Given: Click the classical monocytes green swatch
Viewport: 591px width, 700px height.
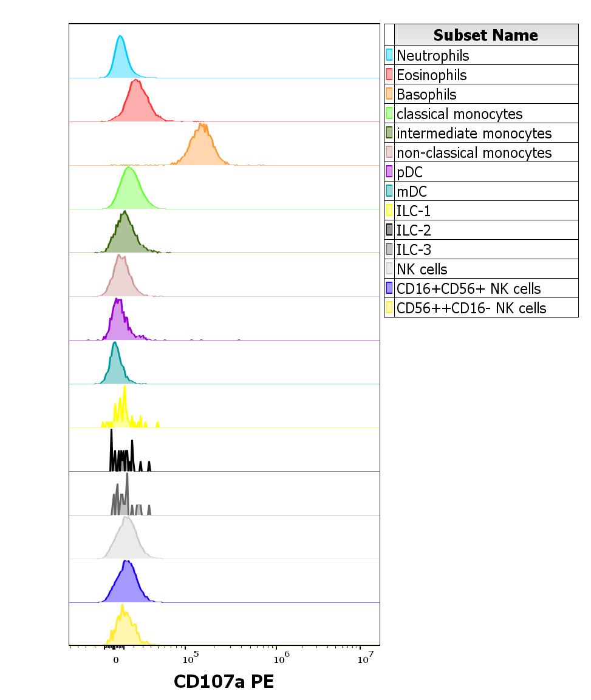Looking at the screenshot, I should tap(391, 114).
